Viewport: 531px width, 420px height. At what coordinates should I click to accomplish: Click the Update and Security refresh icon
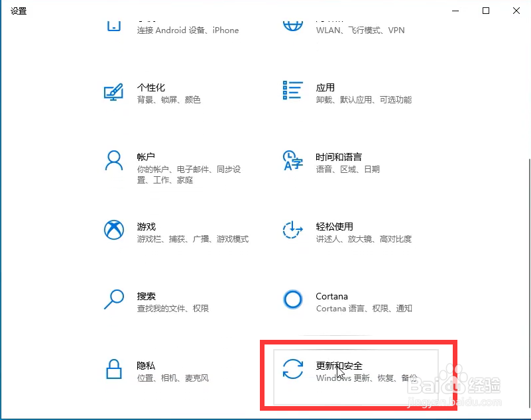pos(292,369)
